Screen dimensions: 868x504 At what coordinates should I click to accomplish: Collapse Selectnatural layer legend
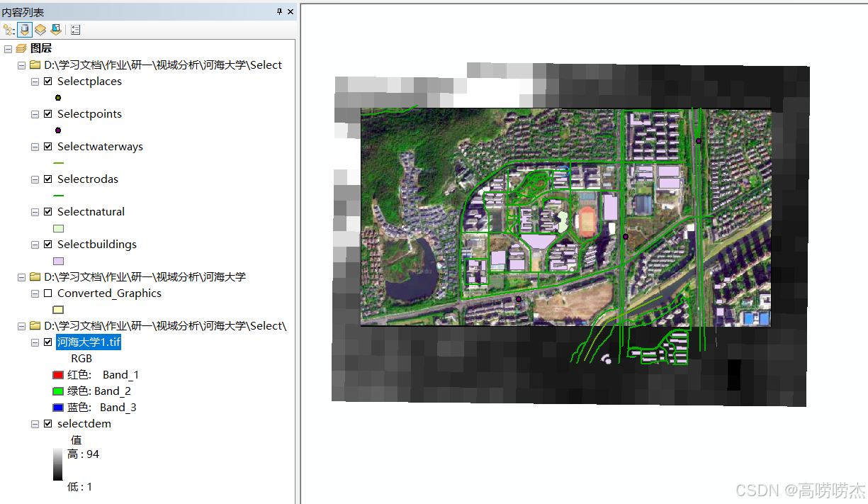tap(35, 212)
